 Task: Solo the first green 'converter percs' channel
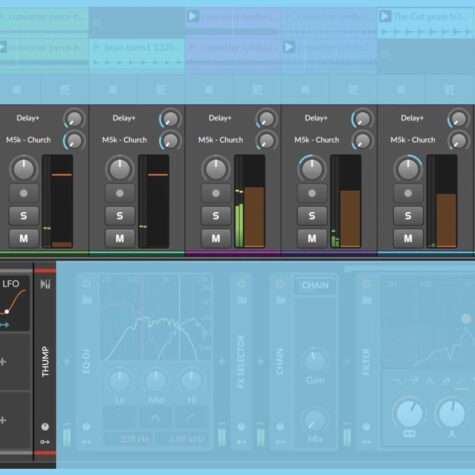coord(24,216)
